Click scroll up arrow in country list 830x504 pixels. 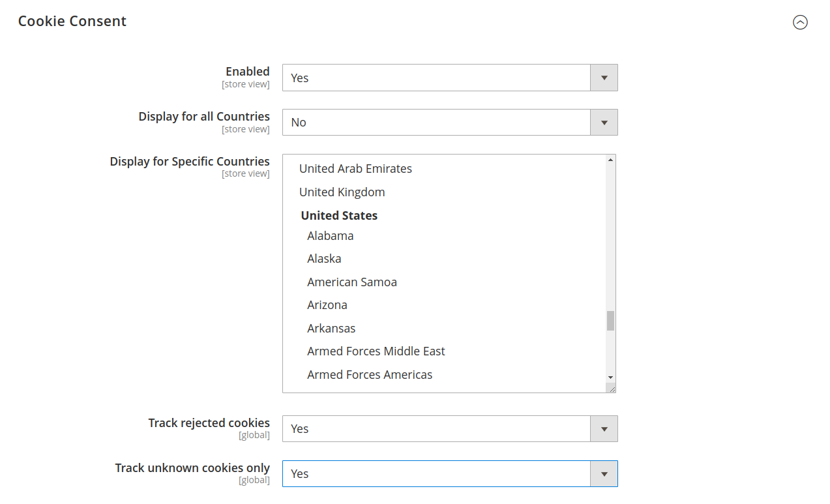[x=610, y=160]
